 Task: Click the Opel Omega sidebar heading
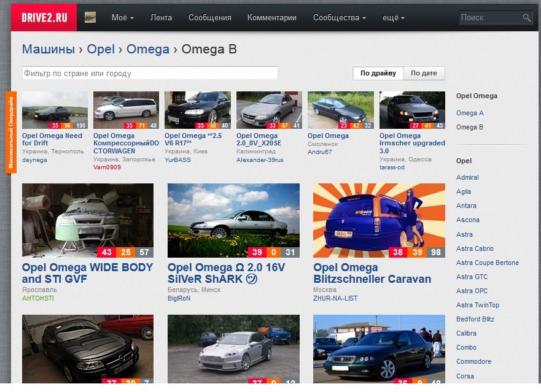pyautogui.click(x=477, y=96)
